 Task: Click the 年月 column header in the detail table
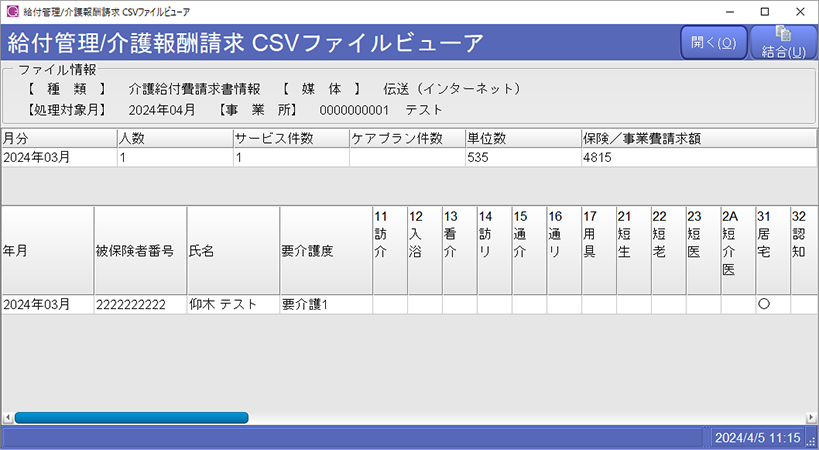pyautogui.click(x=48, y=251)
